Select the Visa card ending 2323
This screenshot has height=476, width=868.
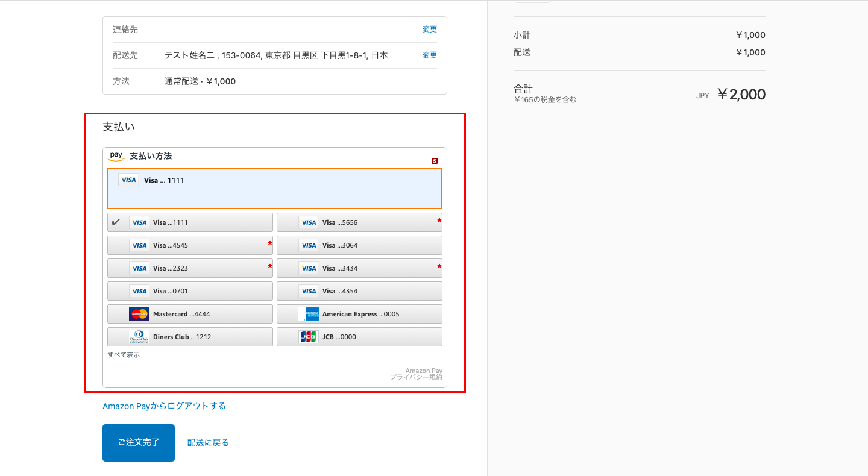(190, 268)
